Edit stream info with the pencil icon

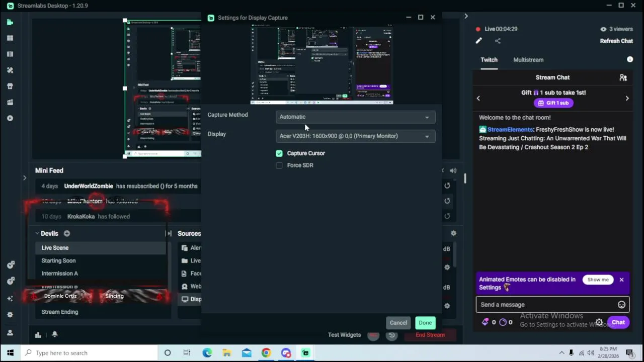(478, 41)
